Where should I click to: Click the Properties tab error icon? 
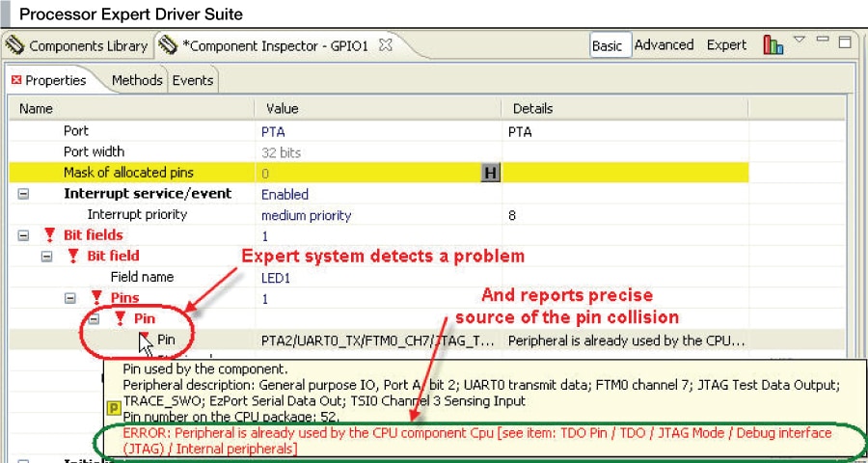coord(15,80)
